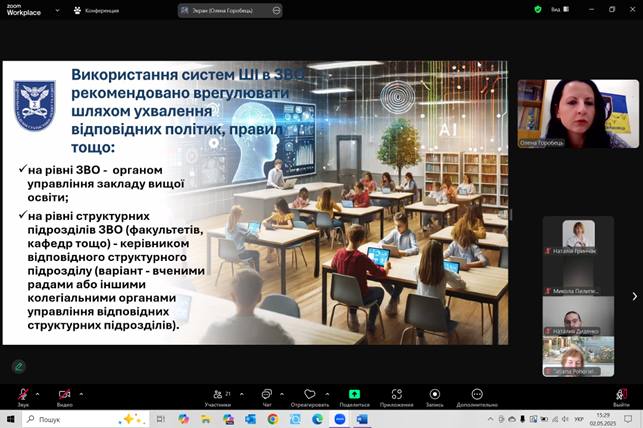Select Наталия Гринчак's video thumbnail
643x428 pixels.
(578, 237)
